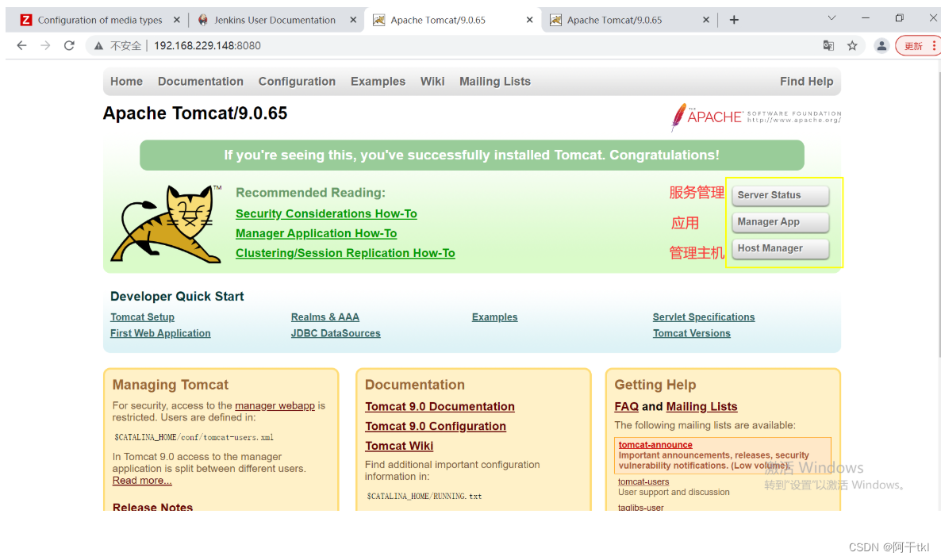Switch to Configuration of media types tab
This screenshot has height=560, width=941.
pos(100,20)
